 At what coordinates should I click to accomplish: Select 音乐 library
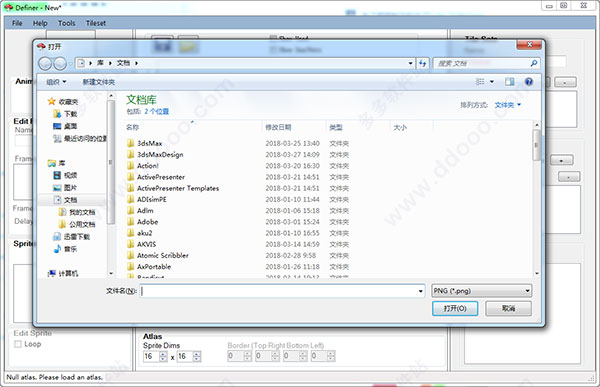[65, 249]
